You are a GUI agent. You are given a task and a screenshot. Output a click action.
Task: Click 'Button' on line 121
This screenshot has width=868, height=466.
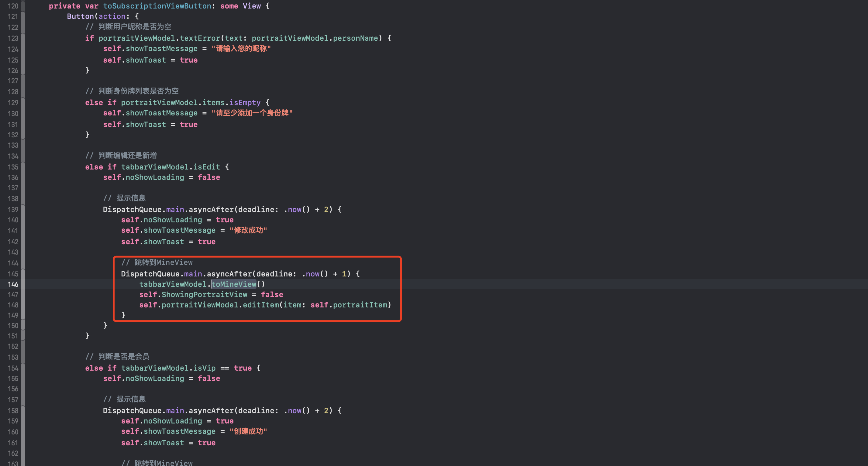pos(80,16)
